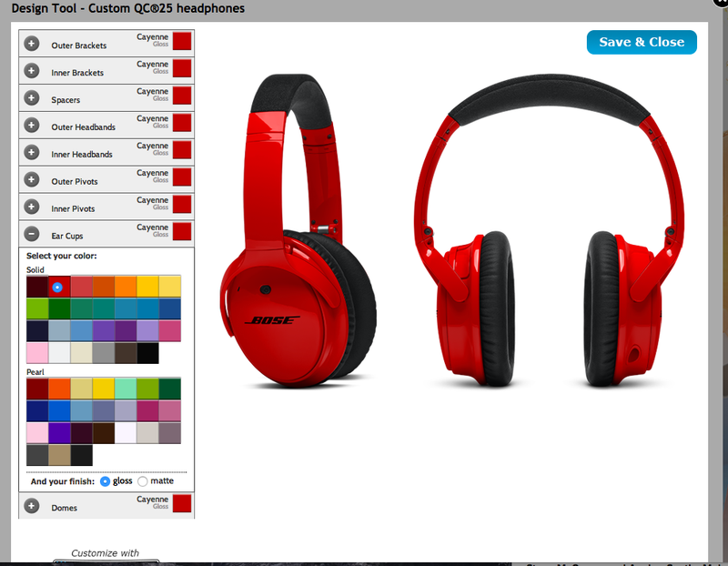Click the Outer Brackets label
This screenshot has width=728, height=566.
pos(79,45)
